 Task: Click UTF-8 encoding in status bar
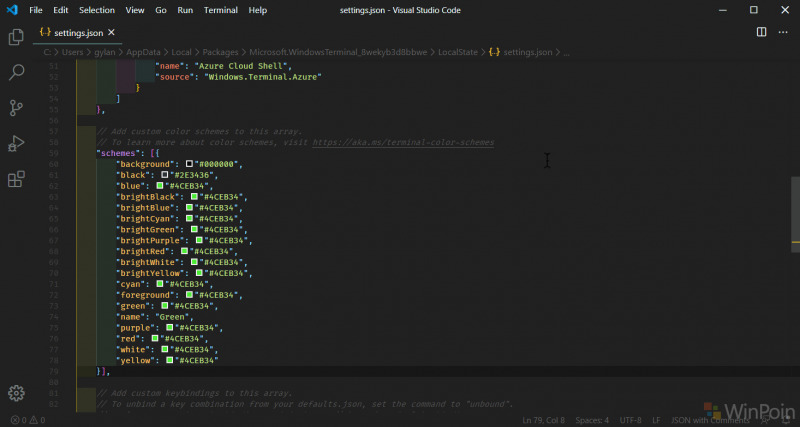[631, 420]
